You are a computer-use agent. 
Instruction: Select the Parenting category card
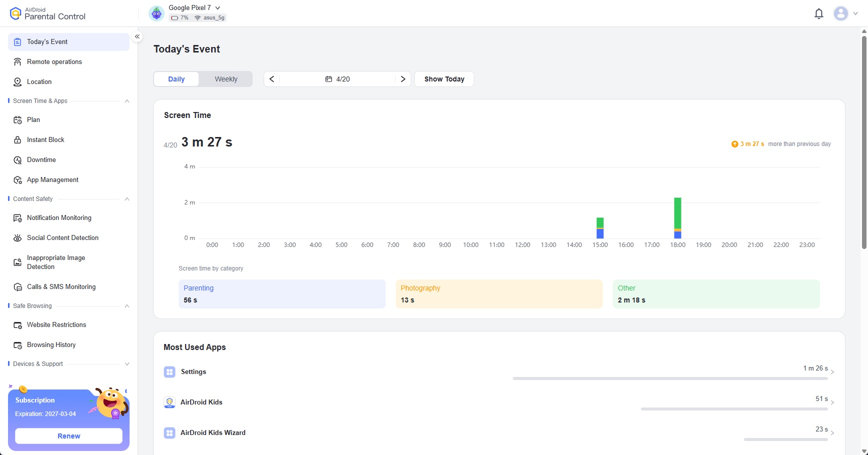pos(282,294)
